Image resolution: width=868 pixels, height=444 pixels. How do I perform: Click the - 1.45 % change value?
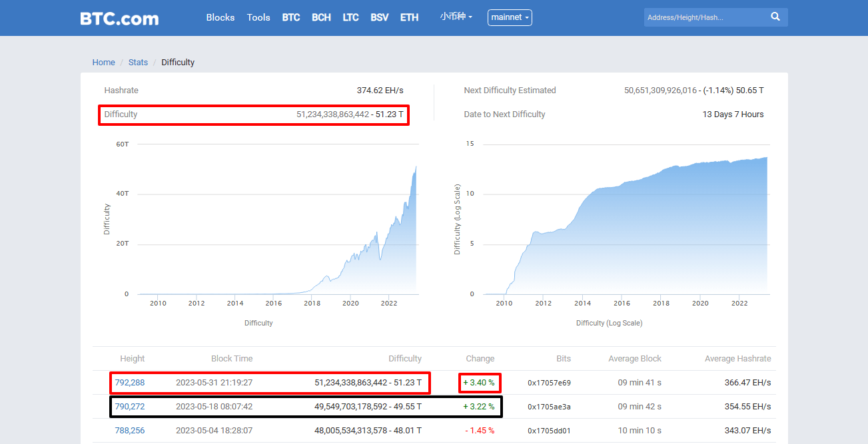tap(480, 431)
